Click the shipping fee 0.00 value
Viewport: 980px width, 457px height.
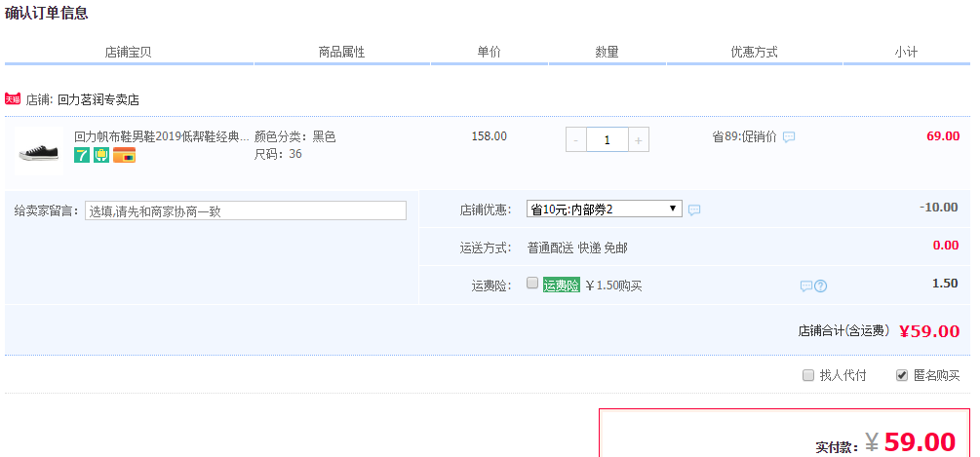[x=946, y=246]
